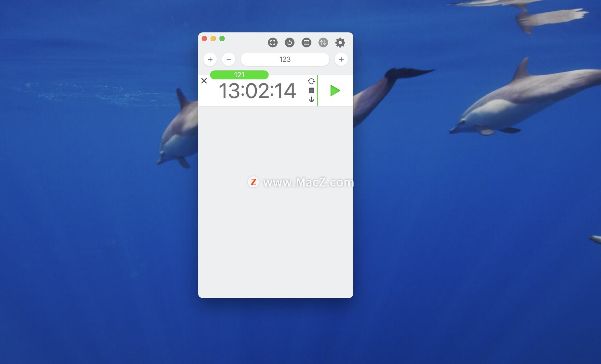Image resolution: width=601 pixels, height=364 pixels.
Task: Click the plus button left of the minus
Action: coord(210,59)
